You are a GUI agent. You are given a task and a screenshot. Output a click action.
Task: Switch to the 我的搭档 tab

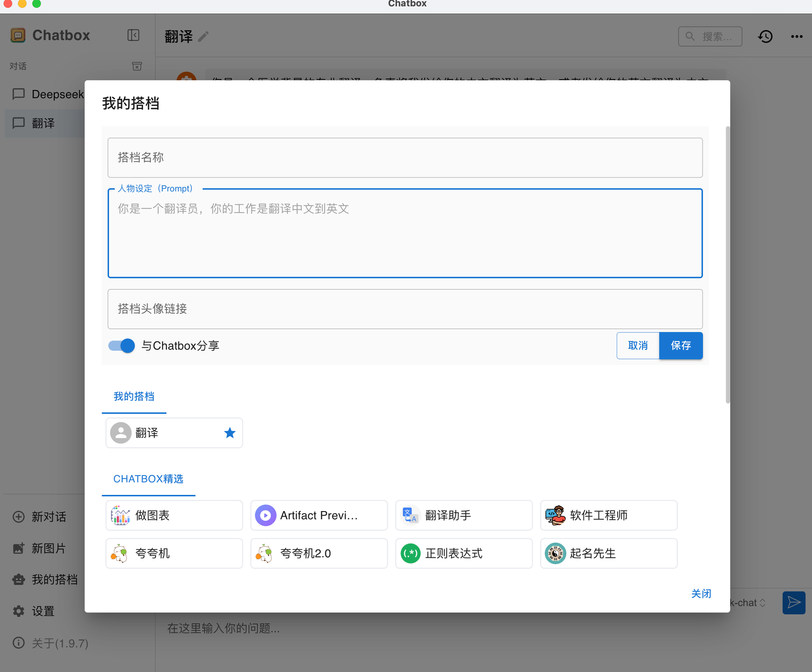coord(134,396)
